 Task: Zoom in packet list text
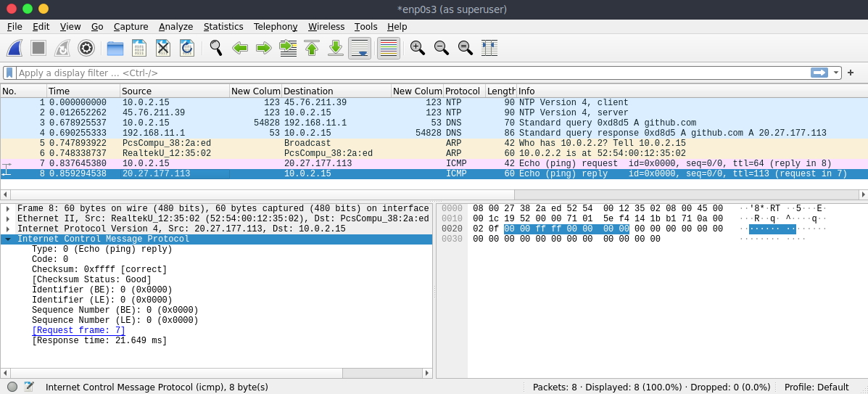coord(418,48)
